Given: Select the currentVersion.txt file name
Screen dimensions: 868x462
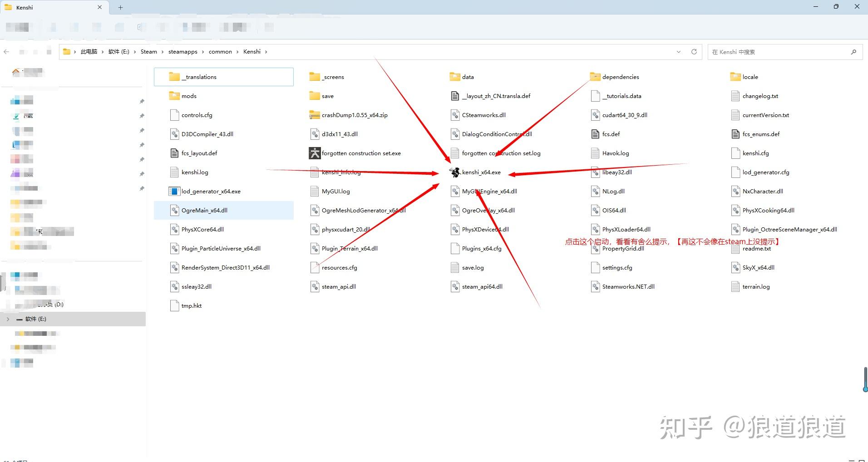Looking at the screenshot, I should click(x=766, y=115).
